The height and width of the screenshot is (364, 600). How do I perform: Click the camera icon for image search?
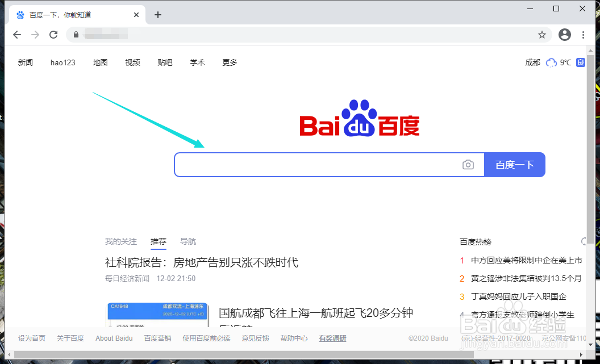coord(468,164)
